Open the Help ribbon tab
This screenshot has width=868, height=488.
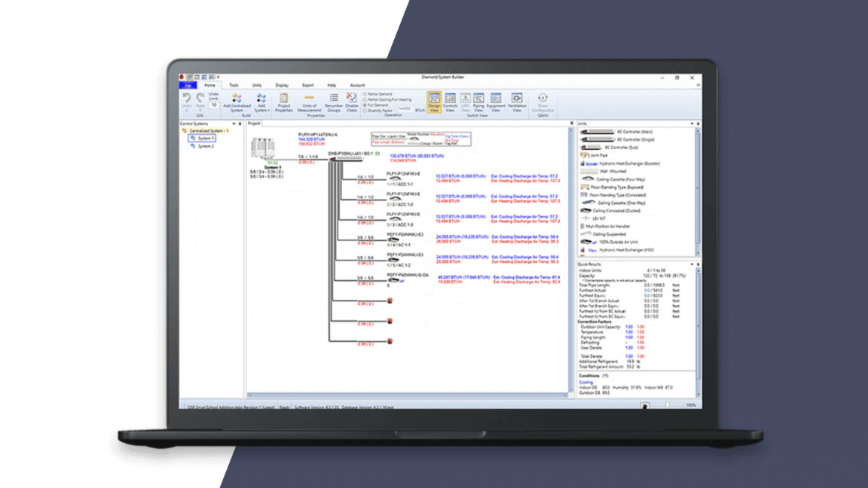(332, 85)
